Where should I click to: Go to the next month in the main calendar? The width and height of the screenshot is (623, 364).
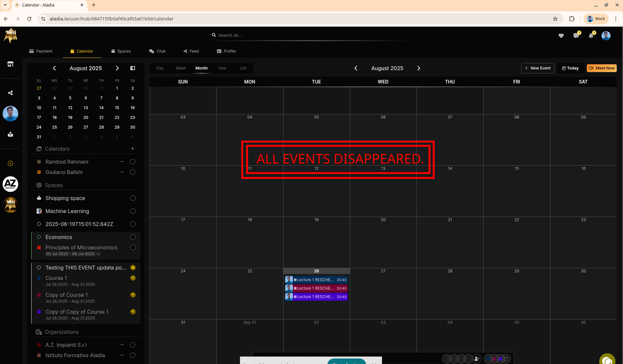click(x=419, y=68)
